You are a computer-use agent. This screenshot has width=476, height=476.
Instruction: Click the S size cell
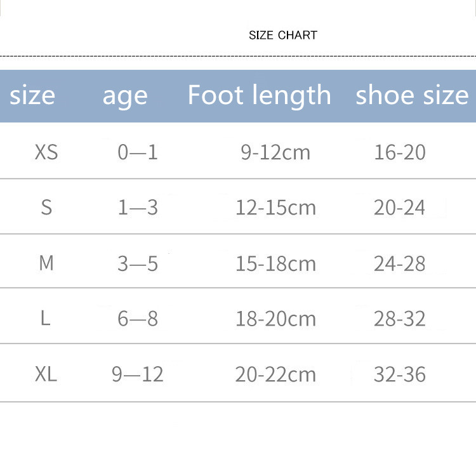[46, 208]
